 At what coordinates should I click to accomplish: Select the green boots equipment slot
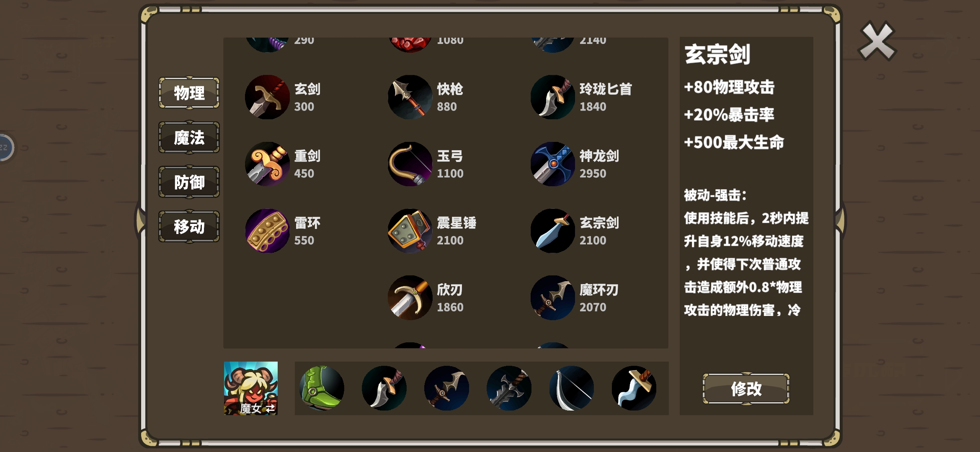(322, 388)
